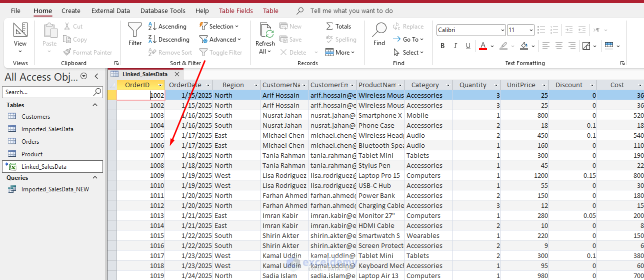The image size is (644, 280).
Task: Click the search magnifier in navigation pane
Action: coord(97,92)
